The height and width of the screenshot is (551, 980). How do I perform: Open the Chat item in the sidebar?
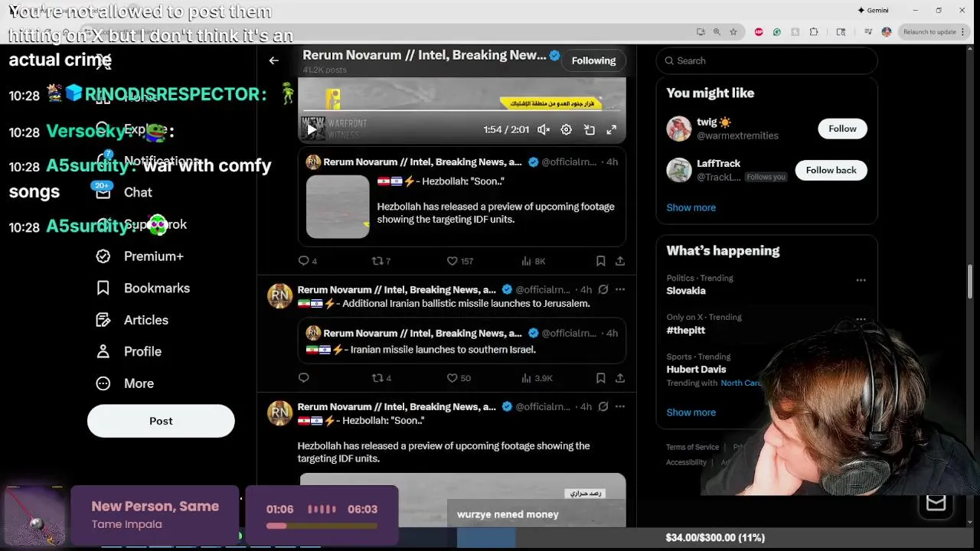(123, 192)
